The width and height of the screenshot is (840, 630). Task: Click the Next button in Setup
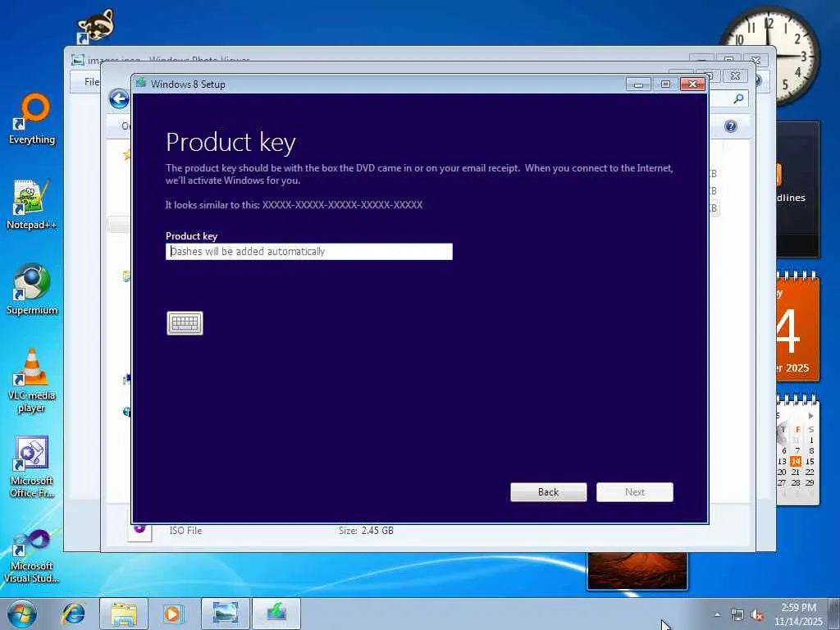tap(634, 492)
